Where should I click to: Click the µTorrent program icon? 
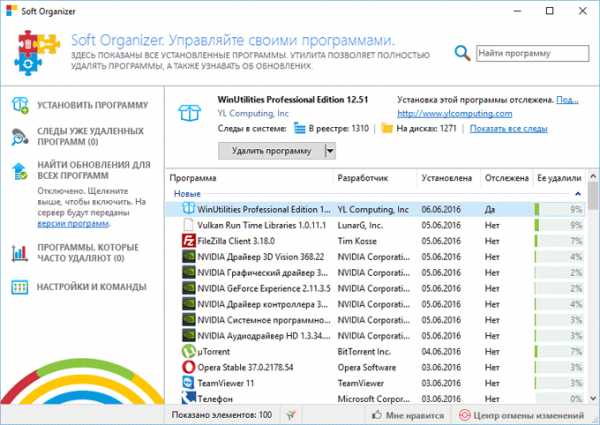(188, 351)
